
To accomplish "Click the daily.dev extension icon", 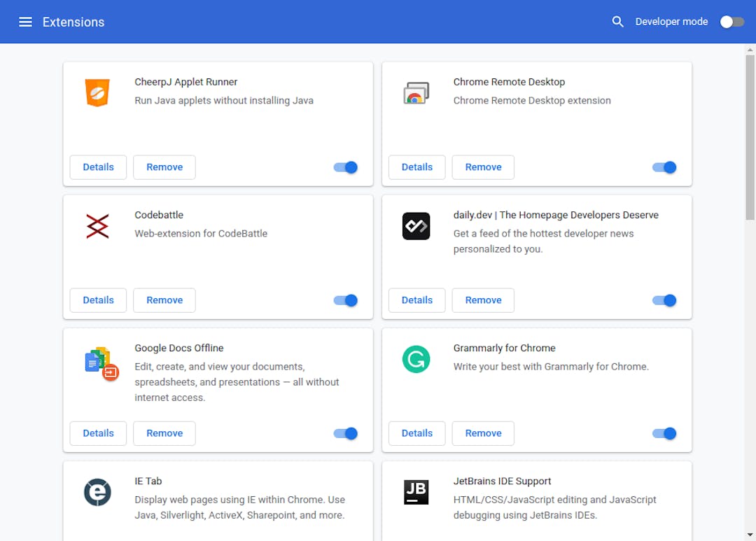I will coord(416,226).
